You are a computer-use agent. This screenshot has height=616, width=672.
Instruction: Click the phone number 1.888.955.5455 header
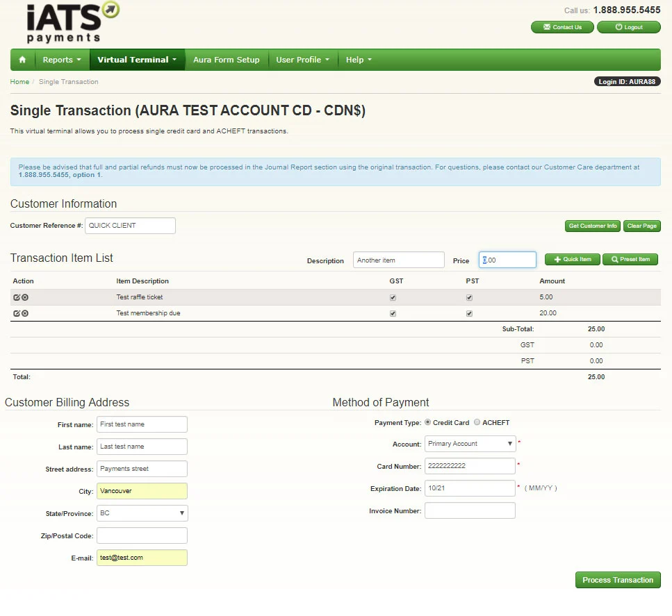[627, 10]
